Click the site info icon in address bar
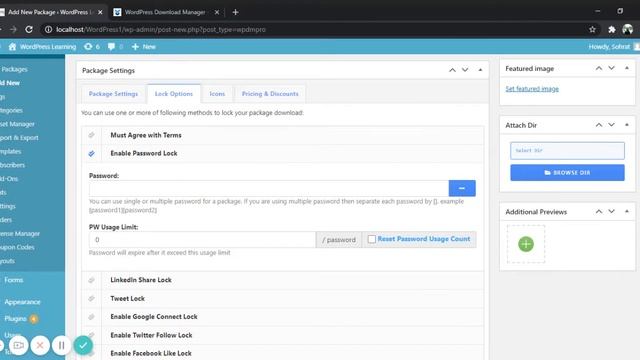This screenshot has height=360, width=640. click(x=48, y=29)
